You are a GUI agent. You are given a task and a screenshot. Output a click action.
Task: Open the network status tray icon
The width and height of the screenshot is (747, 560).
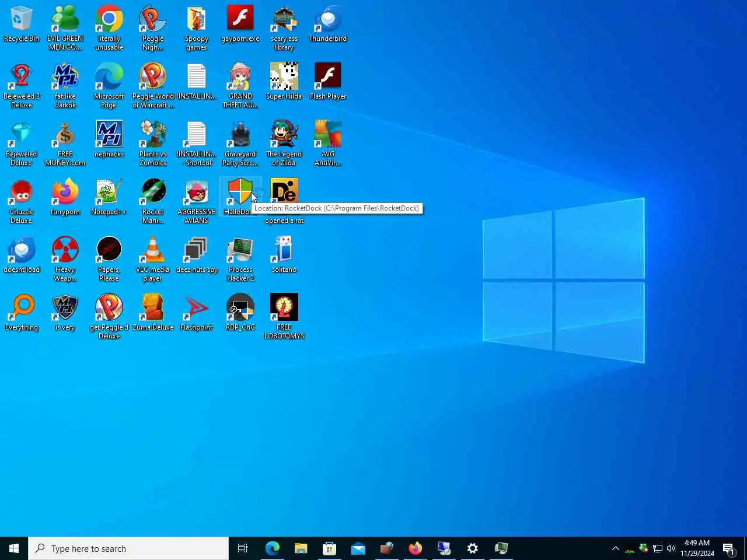658,548
